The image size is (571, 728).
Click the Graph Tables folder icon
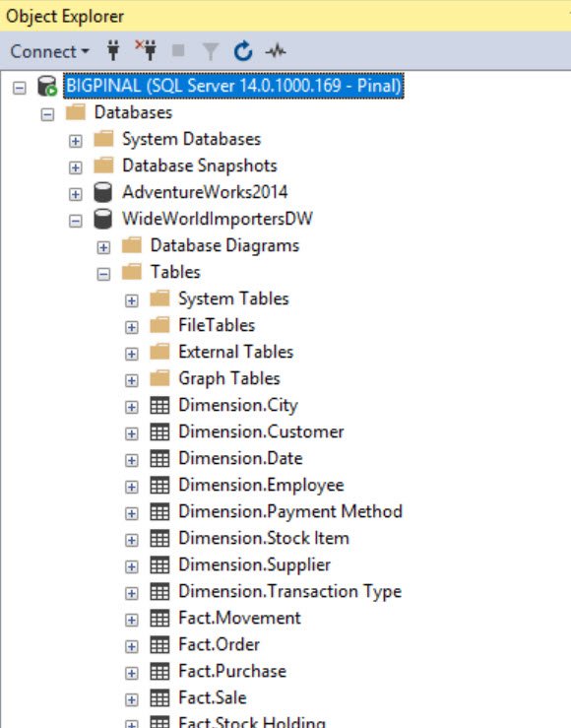click(160, 378)
